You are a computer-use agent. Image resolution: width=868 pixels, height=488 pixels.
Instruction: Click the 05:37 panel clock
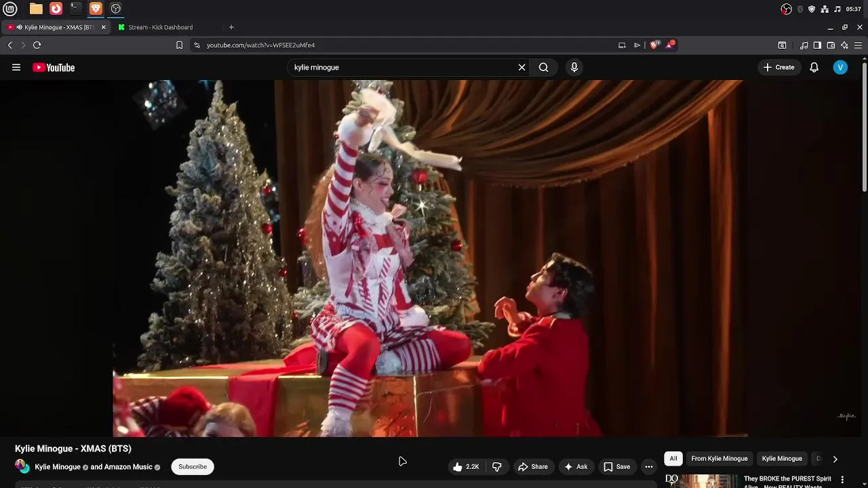coord(854,9)
